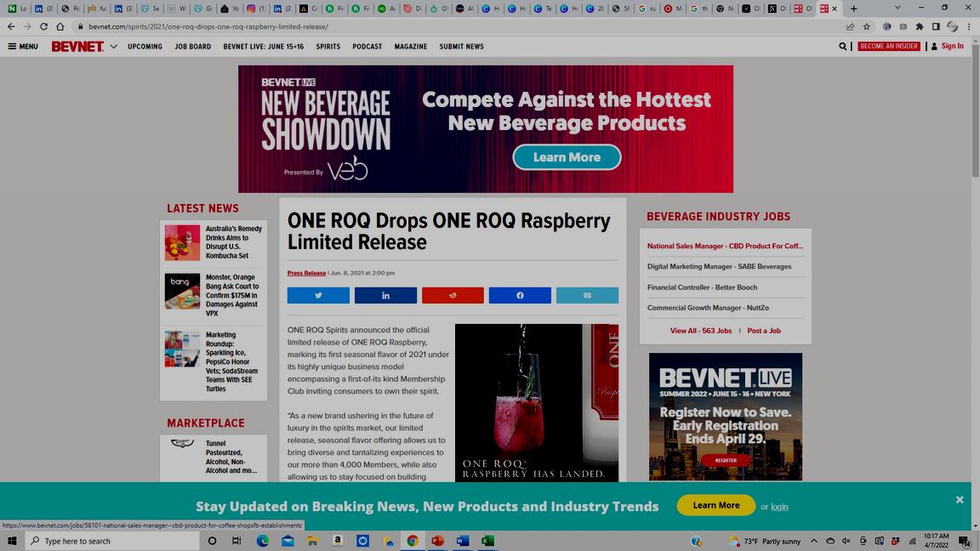The height and width of the screenshot is (551, 980).
Task: Open File Explorer from taskbar
Action: point(312,541)
